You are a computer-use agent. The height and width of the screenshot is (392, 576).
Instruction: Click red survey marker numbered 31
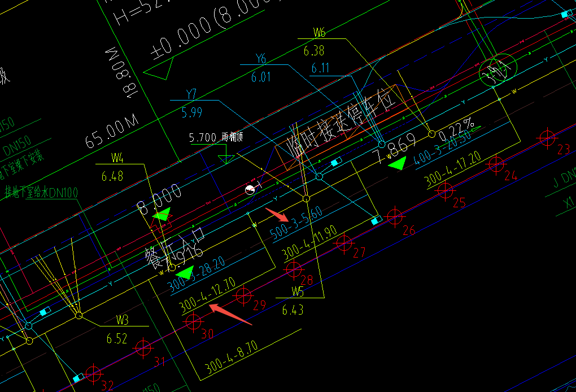[x=143, y=348]
